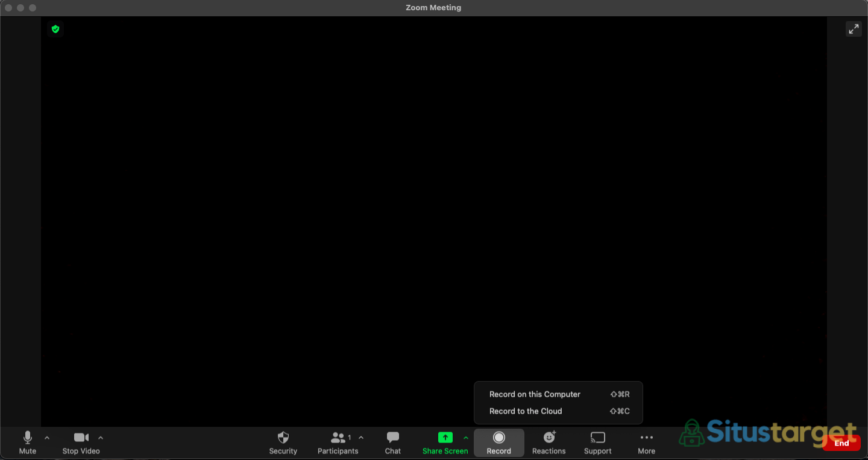The width and height of the screenshot is (868, 460).
Task: Start Share Screen
Action: pyautogui.click(x=445, y=443)
